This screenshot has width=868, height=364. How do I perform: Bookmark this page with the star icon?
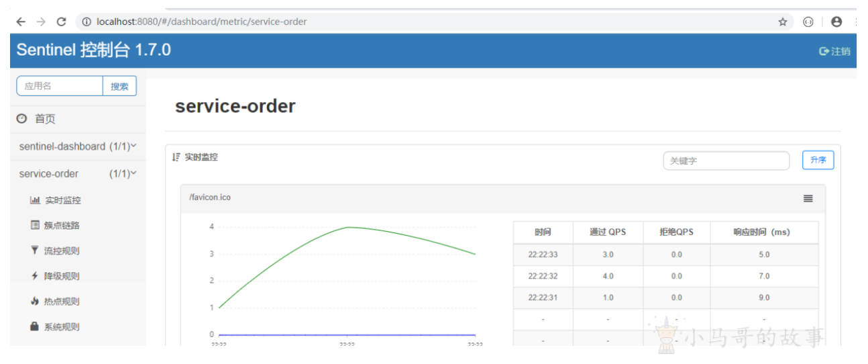tap(782, 21)
